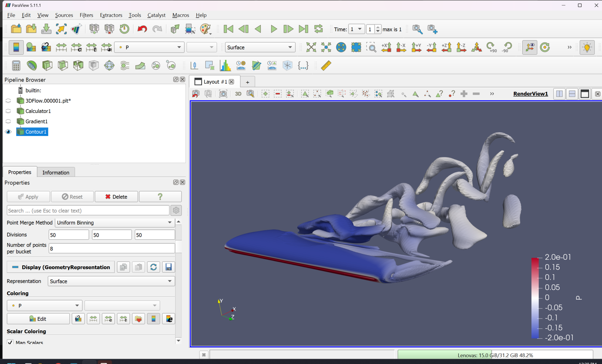Uncheck the Map Scalars checkbox
This screenshot has width=602, height=364.
(10, 342)
